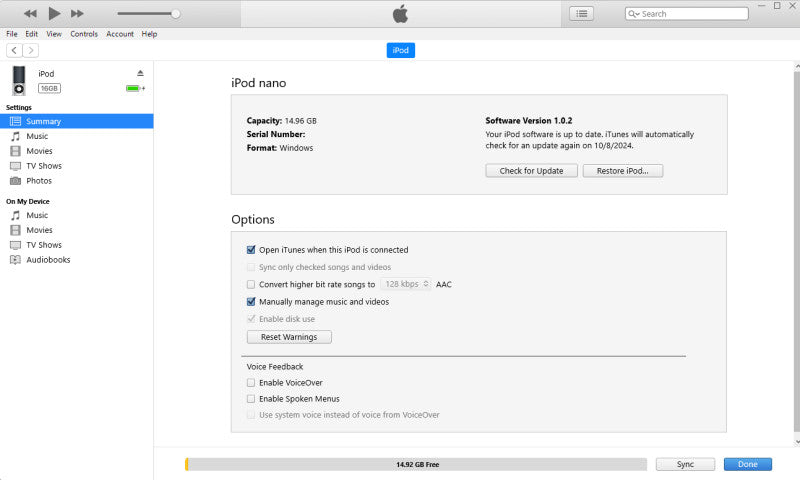800x480 pixels.
Task: Click the 16GB capacity badge
Action: click(49, 88)
